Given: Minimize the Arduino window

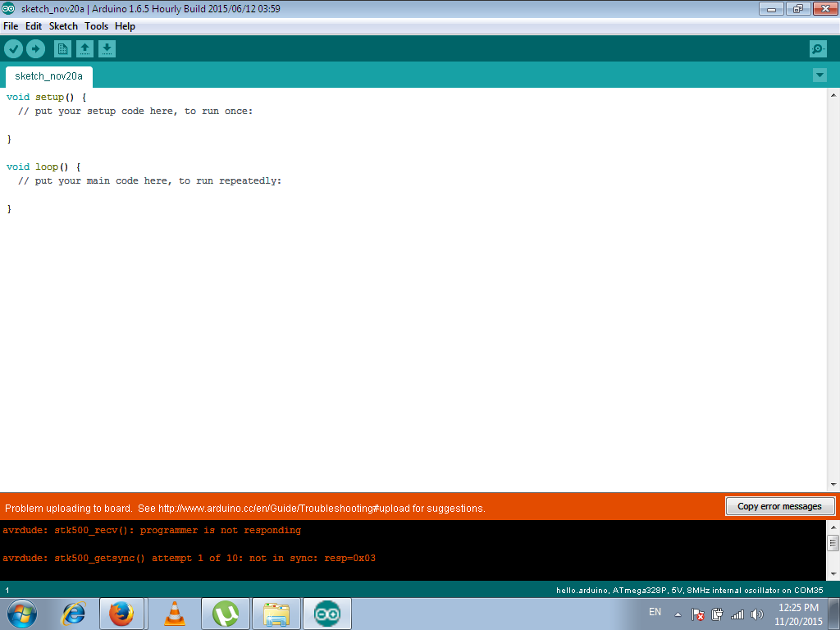Looking at the screenshot, I should [x=771, y=9].
